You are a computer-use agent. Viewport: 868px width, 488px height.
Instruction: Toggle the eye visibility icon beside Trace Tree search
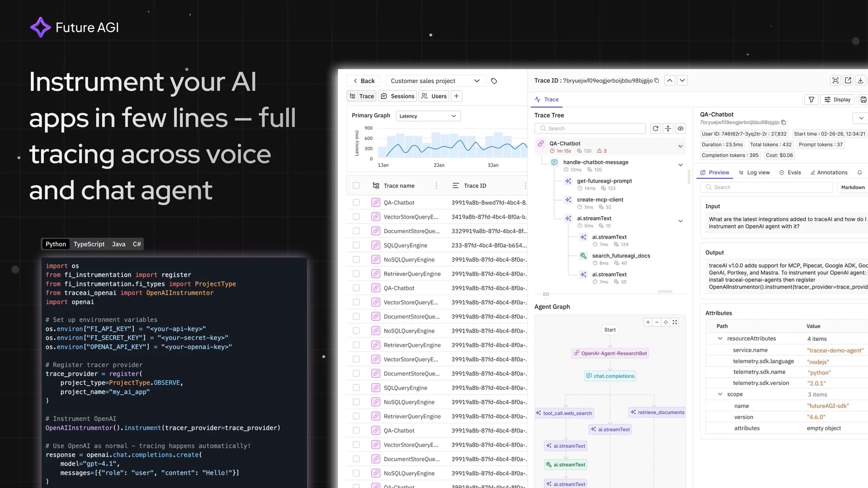tap(680, 128)
